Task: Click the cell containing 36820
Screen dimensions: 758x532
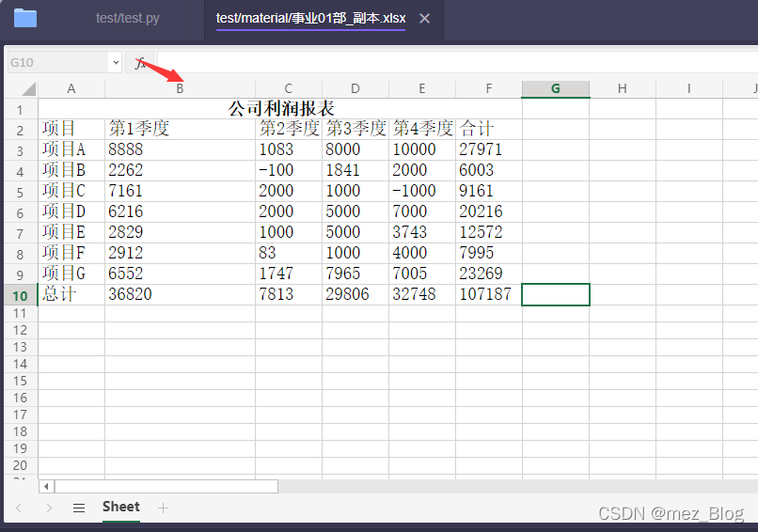Action: (x=180, y=295)
